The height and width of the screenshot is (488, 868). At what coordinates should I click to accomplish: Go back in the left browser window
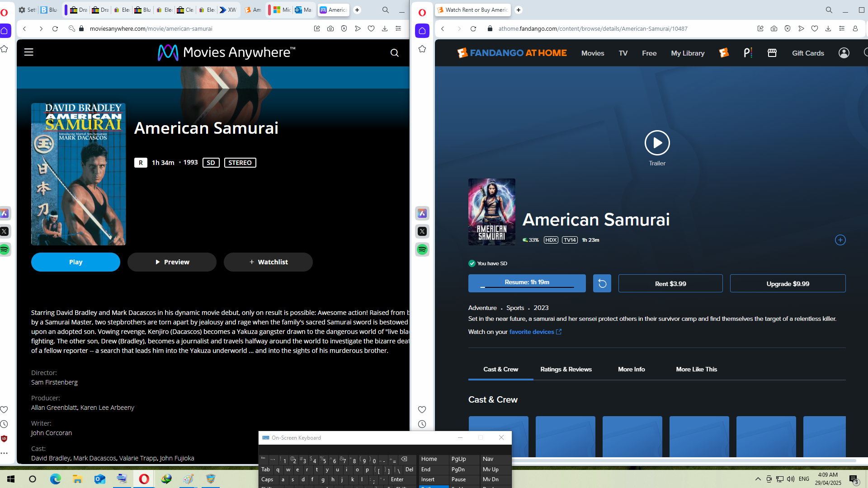[25, 28]
